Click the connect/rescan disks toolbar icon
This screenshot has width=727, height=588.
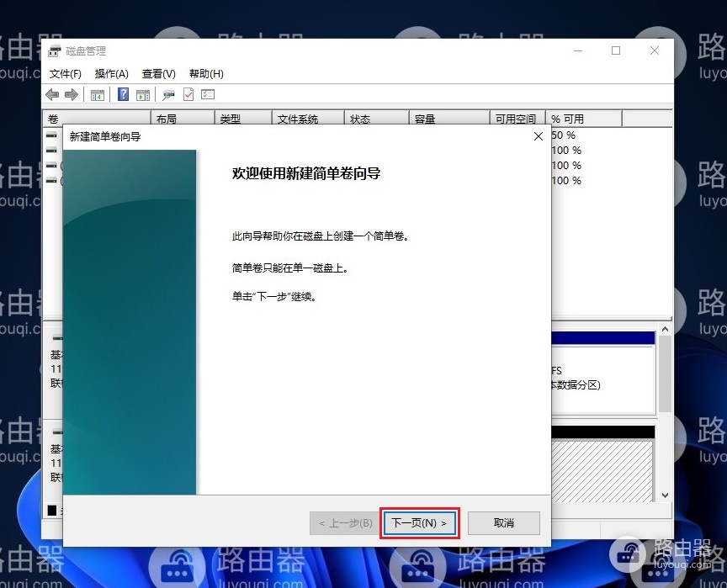click(169, 95)
